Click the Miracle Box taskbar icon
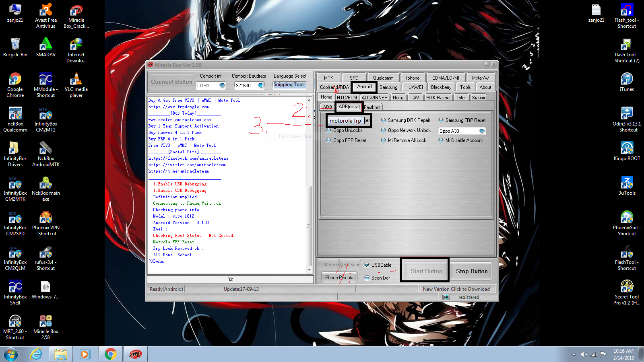 (135, 354)
